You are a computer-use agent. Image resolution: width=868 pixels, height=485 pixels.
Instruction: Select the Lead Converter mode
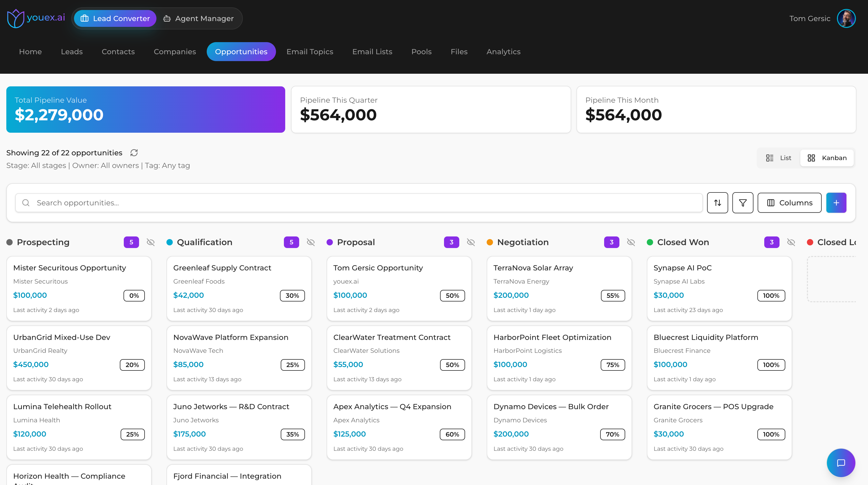click(x=115, y=18)
